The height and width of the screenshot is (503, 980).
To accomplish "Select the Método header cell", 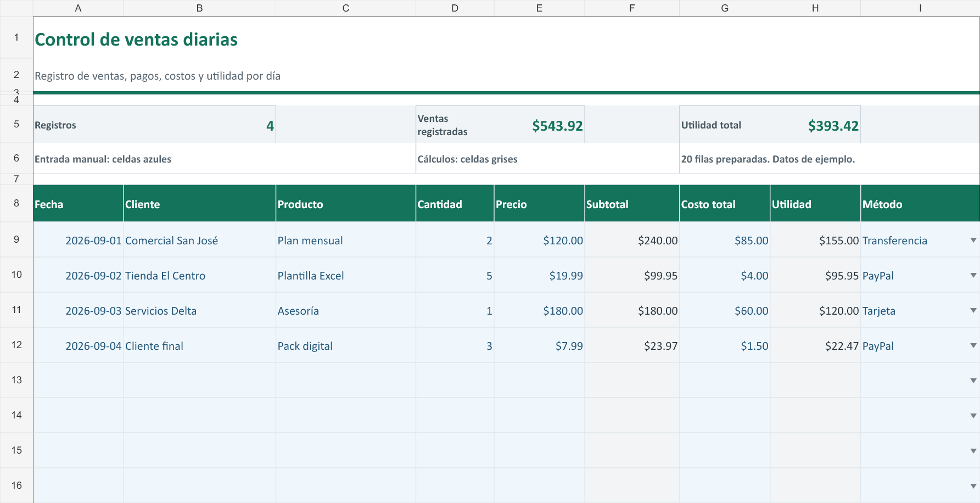I will pos(920,204).
